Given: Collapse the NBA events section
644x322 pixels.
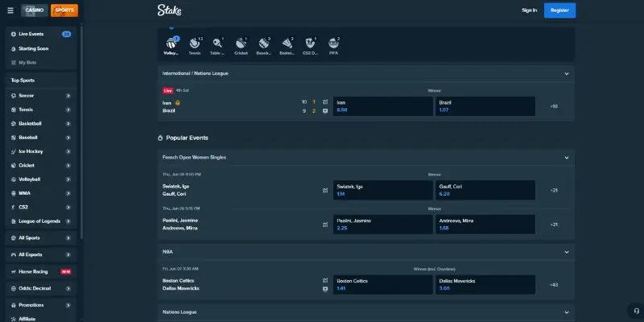Looking at the screenshot, I should click(567, 251).
